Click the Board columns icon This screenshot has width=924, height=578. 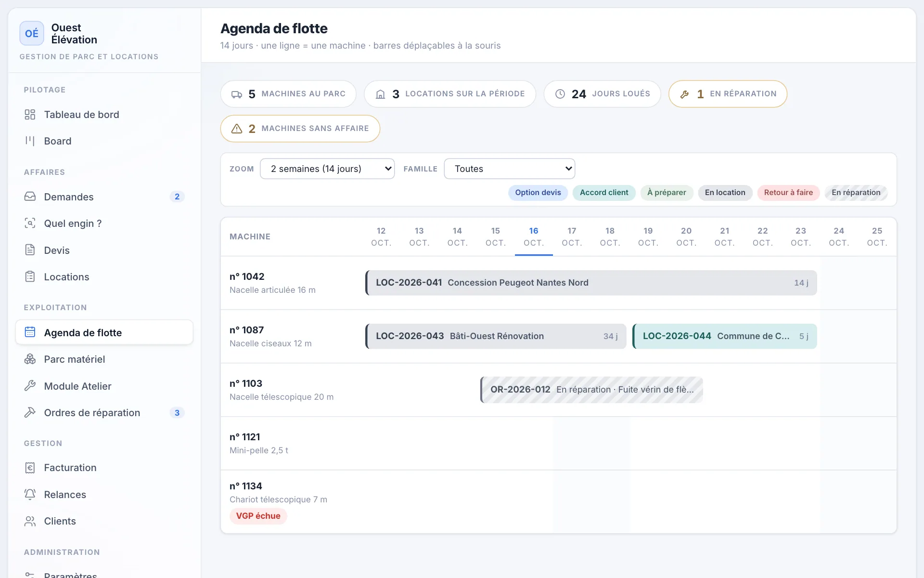pyautogui.click(x=30, y=141)
